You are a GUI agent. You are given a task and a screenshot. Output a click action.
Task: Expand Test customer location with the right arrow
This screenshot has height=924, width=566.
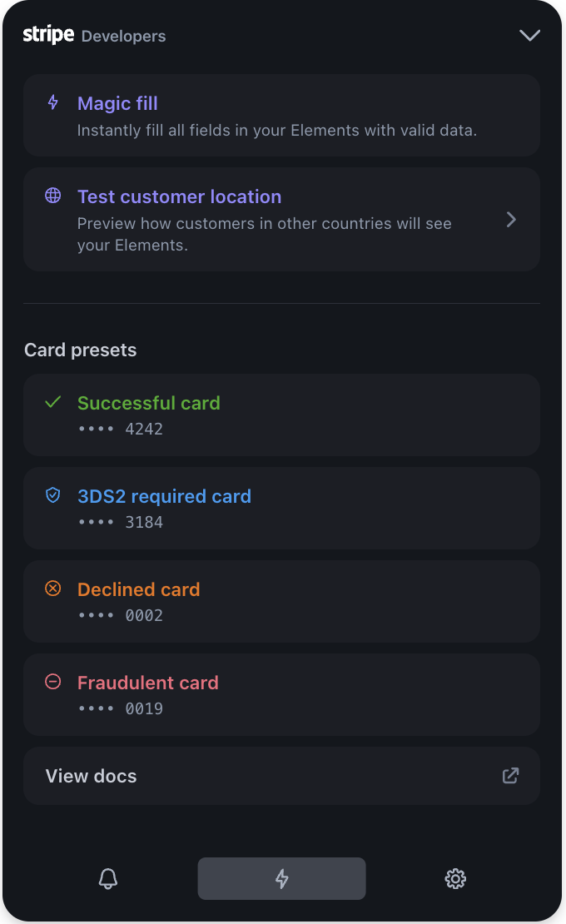511,220
